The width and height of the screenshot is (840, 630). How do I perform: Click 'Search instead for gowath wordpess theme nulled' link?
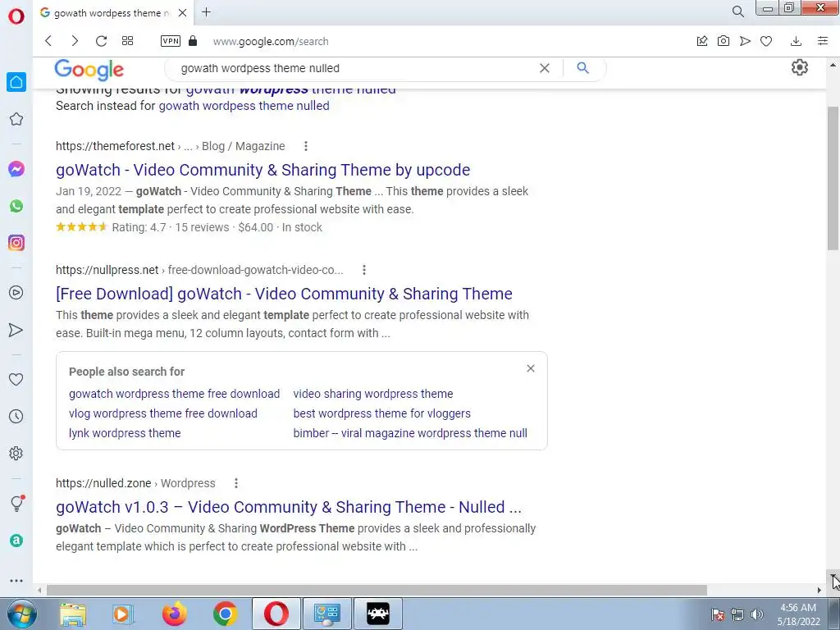coord(244,106)
